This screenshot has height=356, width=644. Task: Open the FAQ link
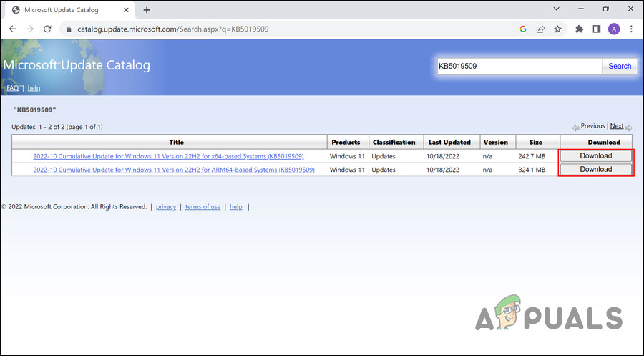(13, 88)
